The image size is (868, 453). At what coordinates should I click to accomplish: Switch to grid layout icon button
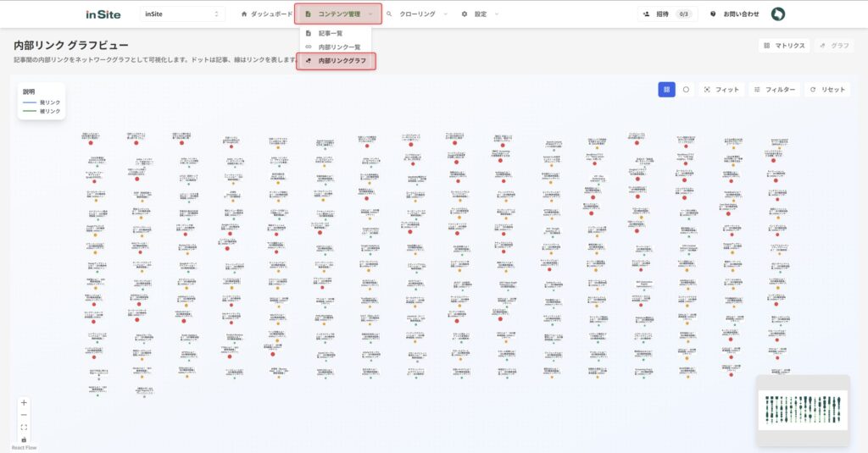coord(666,89)
